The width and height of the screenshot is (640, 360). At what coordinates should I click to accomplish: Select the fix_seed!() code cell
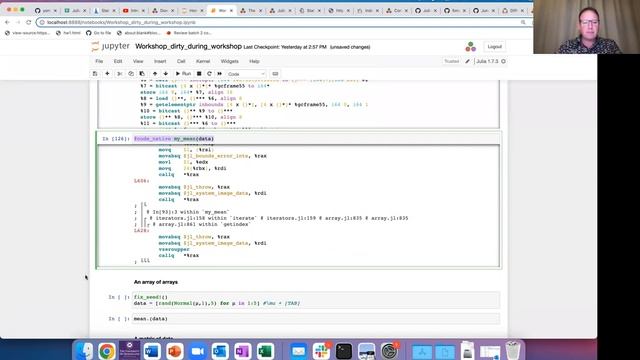316,300
